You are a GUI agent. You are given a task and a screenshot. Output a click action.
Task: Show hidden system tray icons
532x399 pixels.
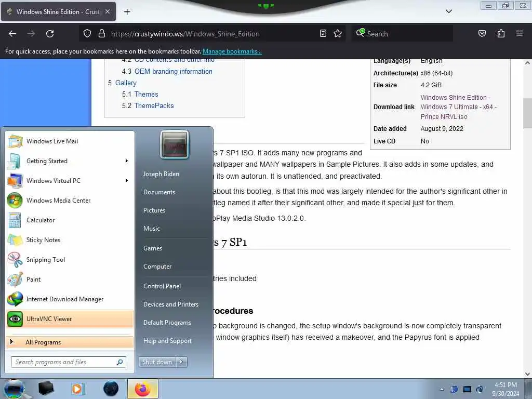coord(442,390)
